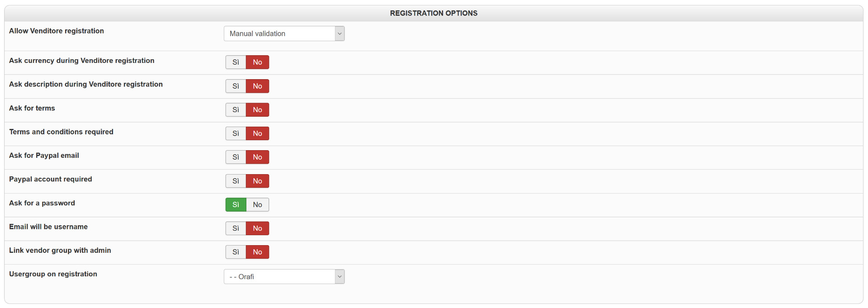868x308 pixels.
Task: Turn on Sì for Link vendor group with admin
Action: [x=236, y=252]
